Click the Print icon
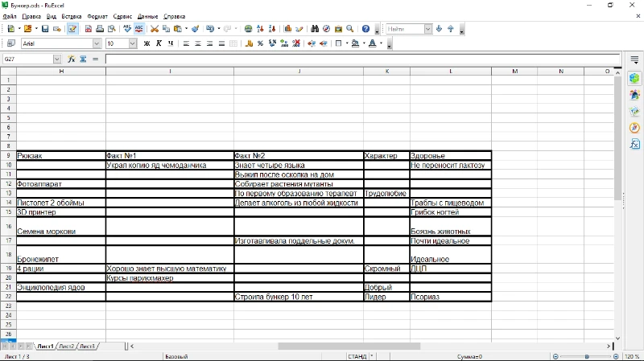This screenshot has width=644, height=361. (x=100, y=29)
